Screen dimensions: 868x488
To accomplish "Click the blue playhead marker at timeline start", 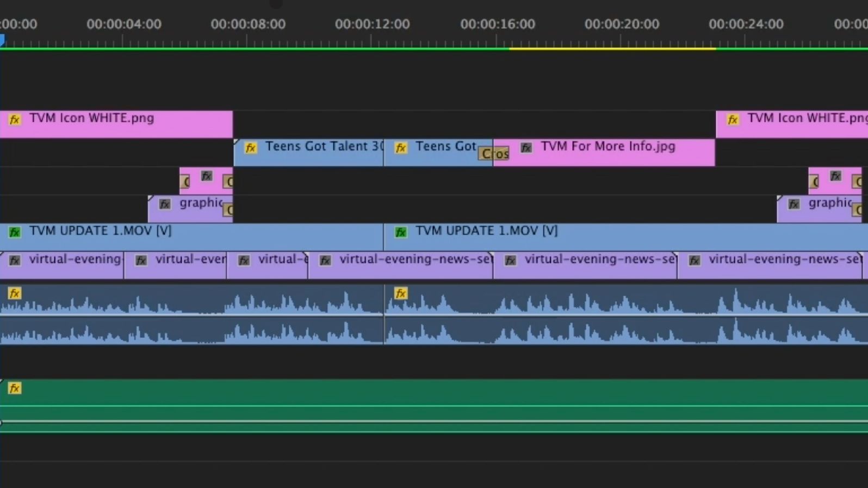I will click(2, 40).
